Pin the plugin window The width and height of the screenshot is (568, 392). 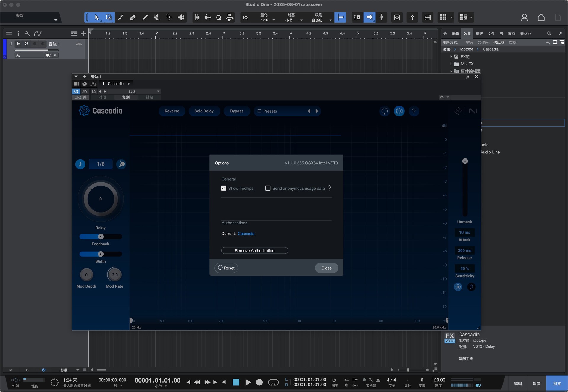[x=468, y=77]
